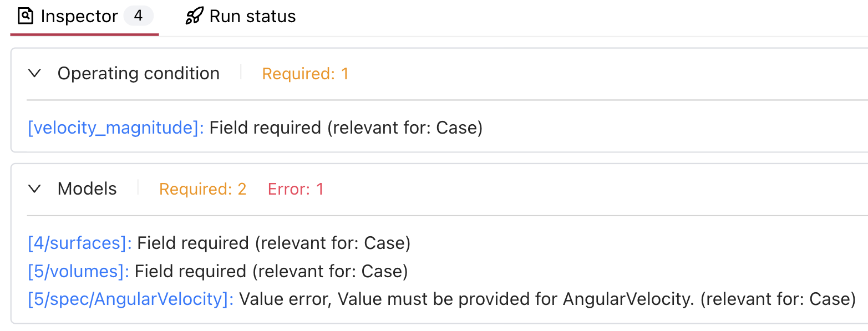
Task: Click the Required: 2 indicator in Models
Action: click(x=202, y=189)
